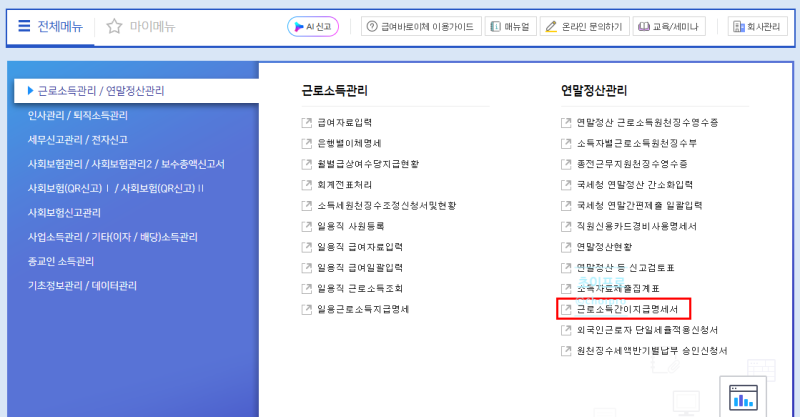Open 연말정산 등 신고검토표 link
Viewport: 800px width, 417px height.
click(626, 268)
